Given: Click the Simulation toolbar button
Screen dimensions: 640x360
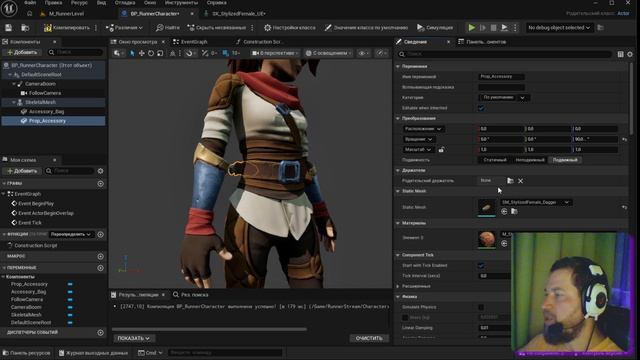Looking at the screenshot, I should pyautogui.click(x=435, y=28).
